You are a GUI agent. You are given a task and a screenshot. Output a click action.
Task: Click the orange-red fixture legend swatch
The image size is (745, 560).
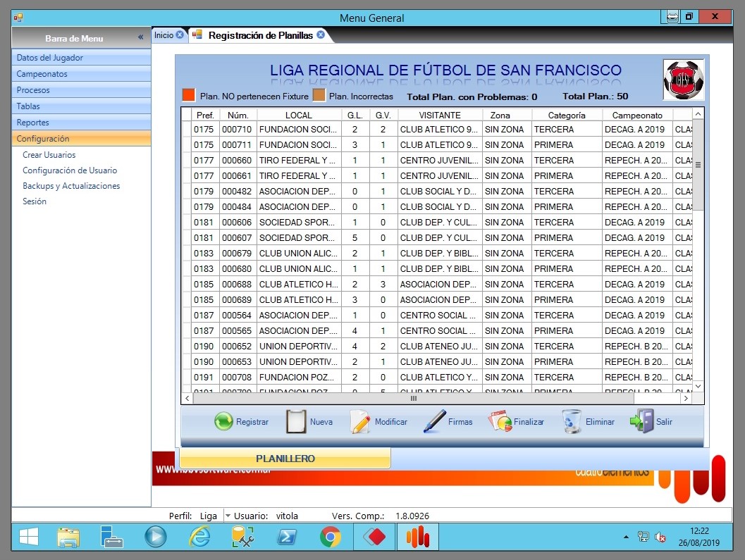click(188, 95)
